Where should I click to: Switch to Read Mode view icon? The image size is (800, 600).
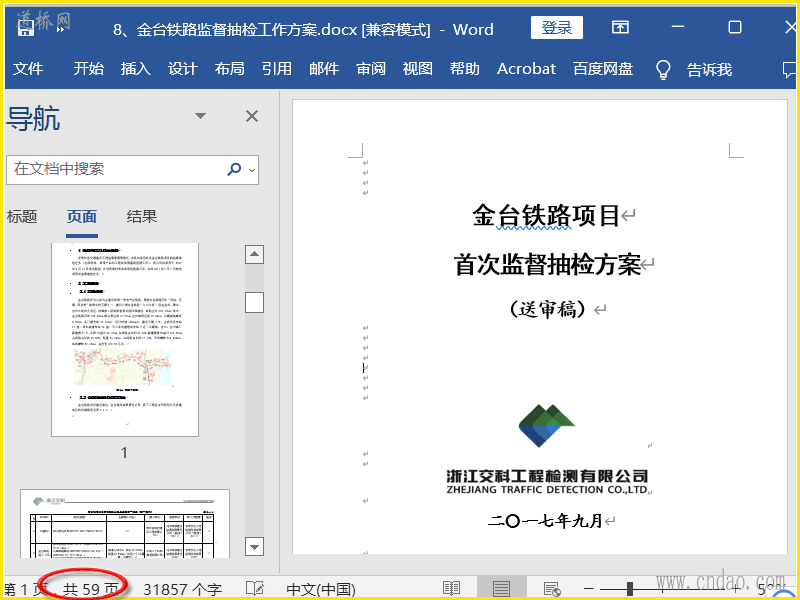[x=452, y=589]
